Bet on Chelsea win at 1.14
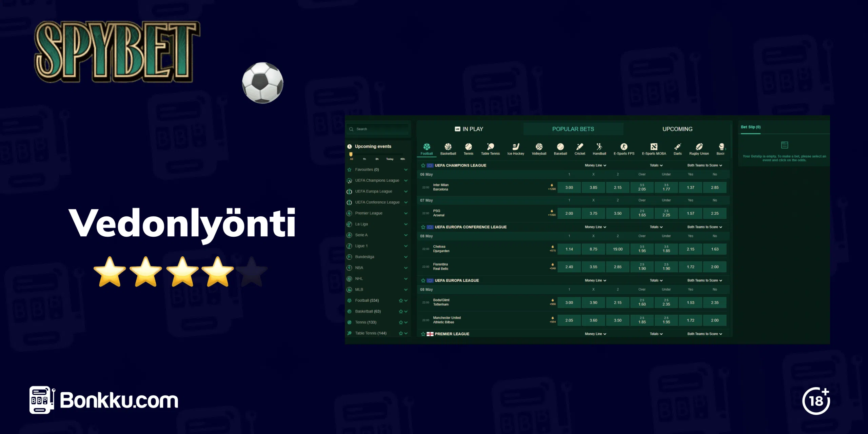This screenshot has width=868, height=434. (569, 249)
